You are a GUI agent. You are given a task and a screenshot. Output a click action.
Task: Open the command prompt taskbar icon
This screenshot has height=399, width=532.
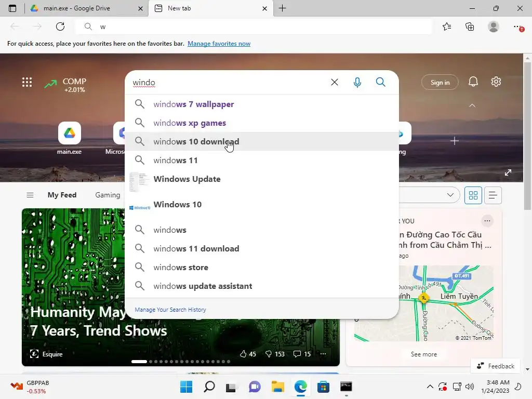(346, 387)
